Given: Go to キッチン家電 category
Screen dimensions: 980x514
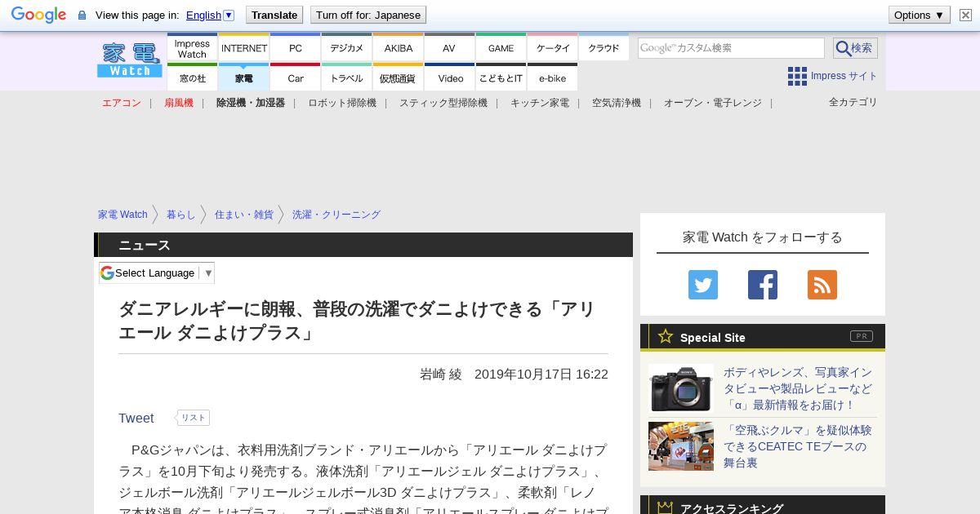Looking at the screenshot, I should (x=540, y=103).
